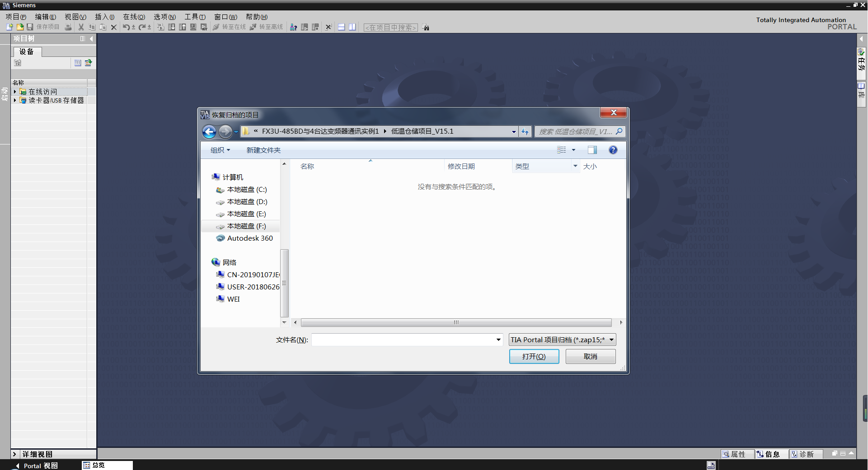Open the 在线(O) menu
Image resolution: width=868 pixels, height=470 pixels.
click(x=134, y=17)
